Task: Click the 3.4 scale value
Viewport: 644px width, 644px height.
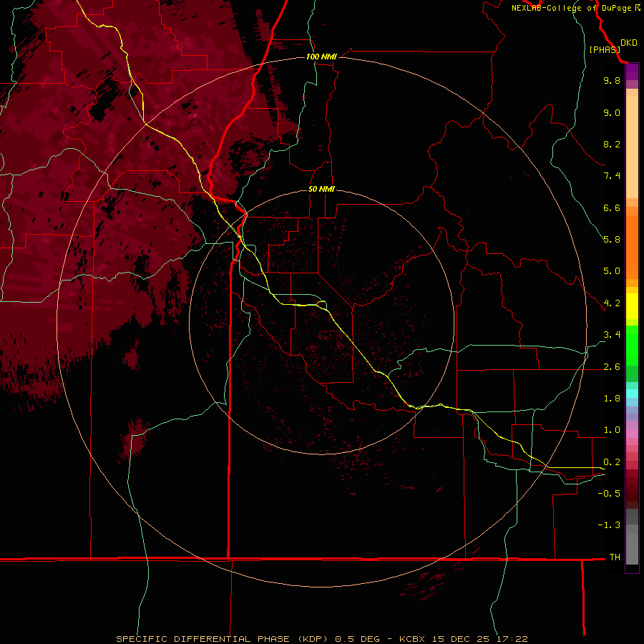Action: 612,335
